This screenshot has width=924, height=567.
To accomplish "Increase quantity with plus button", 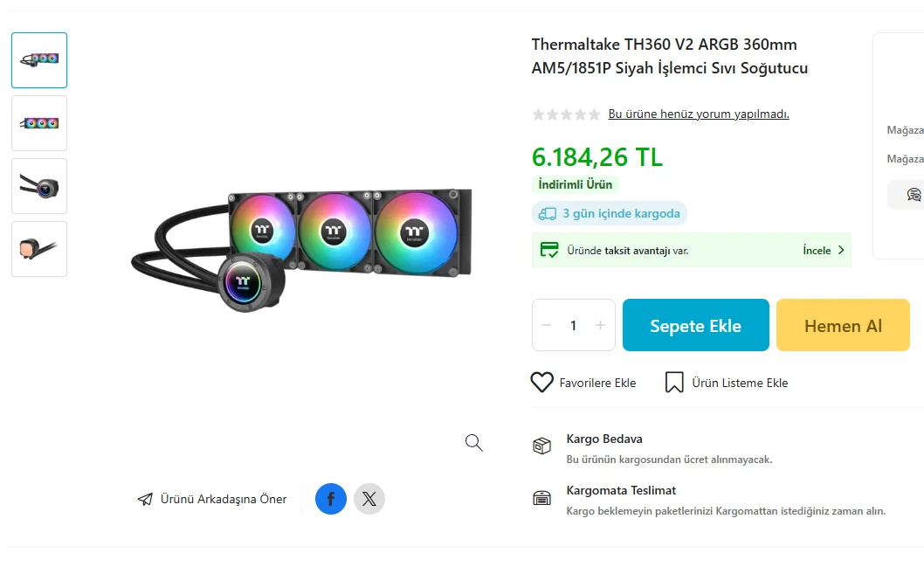I will click(600, 326).
